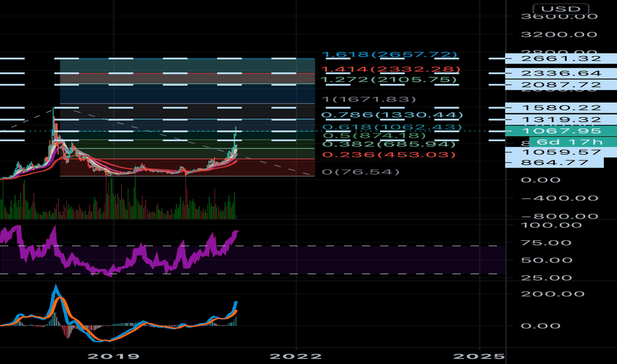Click the 1580.22 price axis label

pyautogui.click(x=561, y=108)
